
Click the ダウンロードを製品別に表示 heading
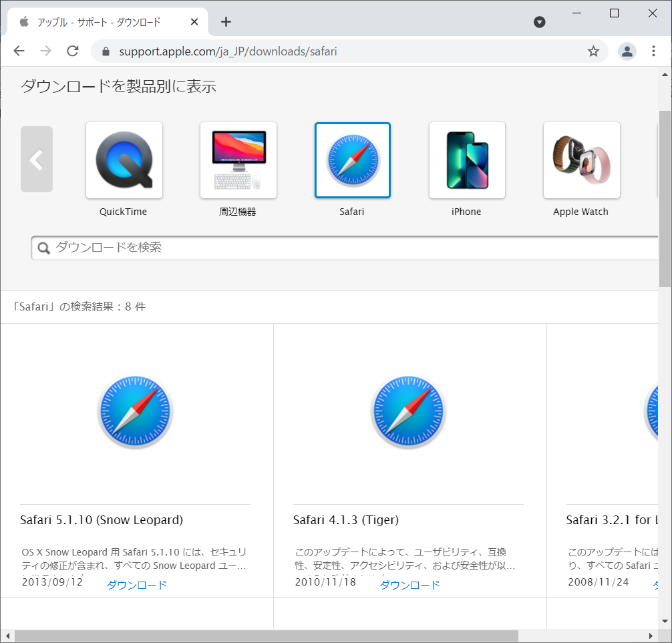click(118, 86)
